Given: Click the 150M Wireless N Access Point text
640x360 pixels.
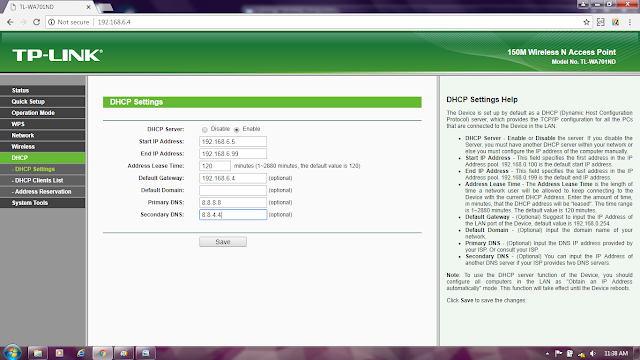Looking at the screenshot, I should click(562, 52).
